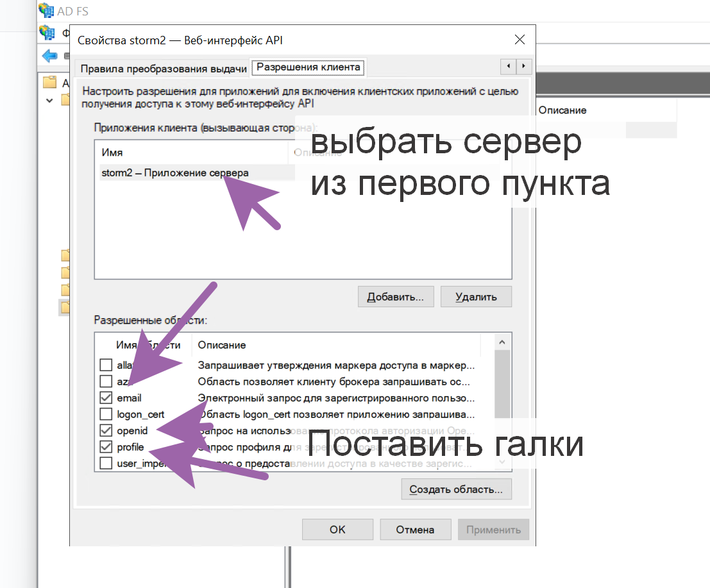Toggle the profile scope checkbox
This screenshot has height=588, width=710.
(106, 447)
